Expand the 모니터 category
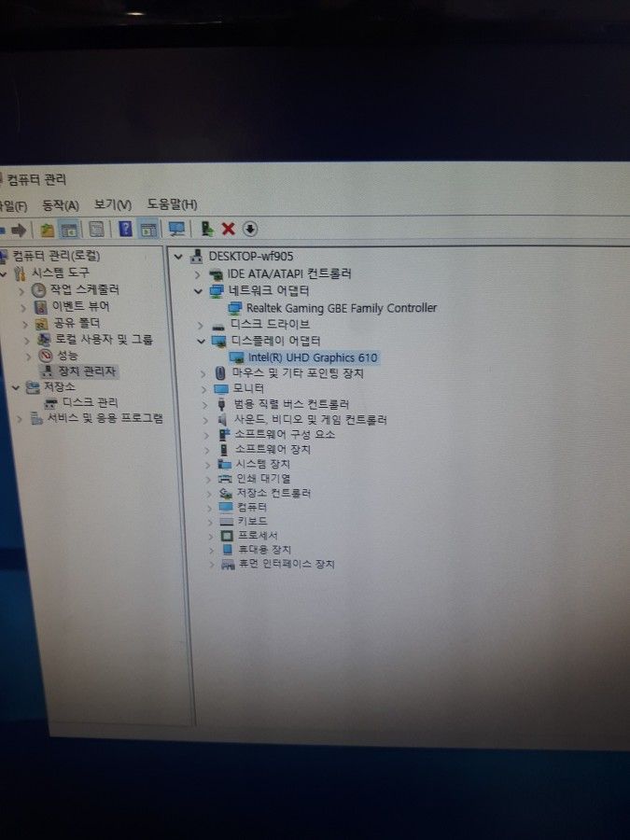Image resolution: width=630 pixels, height=840 pixels. (x=204, y=389)
